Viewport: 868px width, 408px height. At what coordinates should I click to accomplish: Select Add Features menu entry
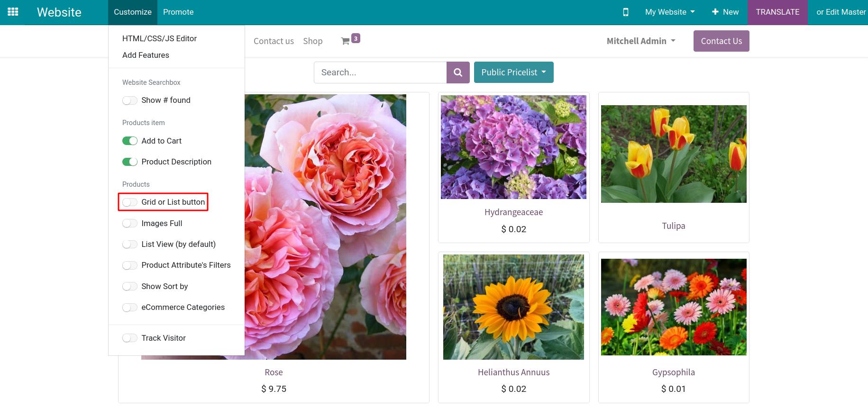pyautogui.click(x=146, y=55)
